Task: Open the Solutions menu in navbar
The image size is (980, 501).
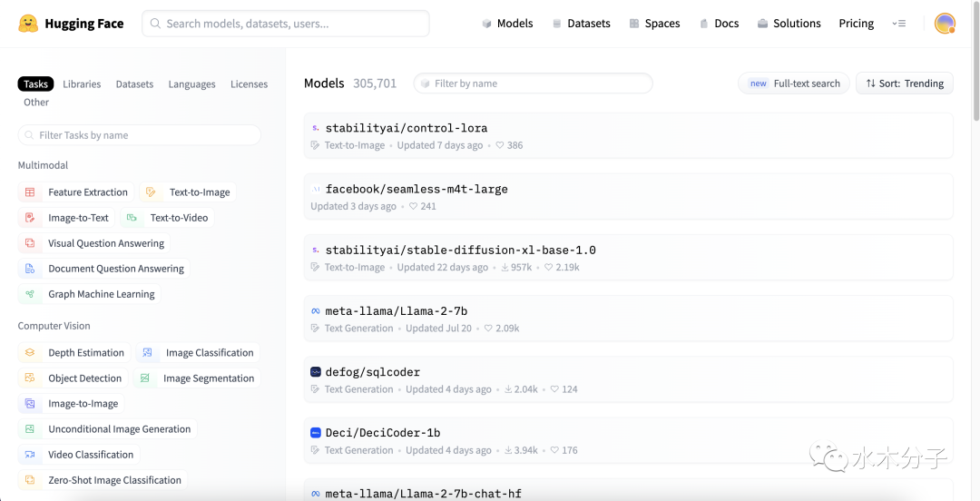Action: pyautogui.click(x=789, y=24)
